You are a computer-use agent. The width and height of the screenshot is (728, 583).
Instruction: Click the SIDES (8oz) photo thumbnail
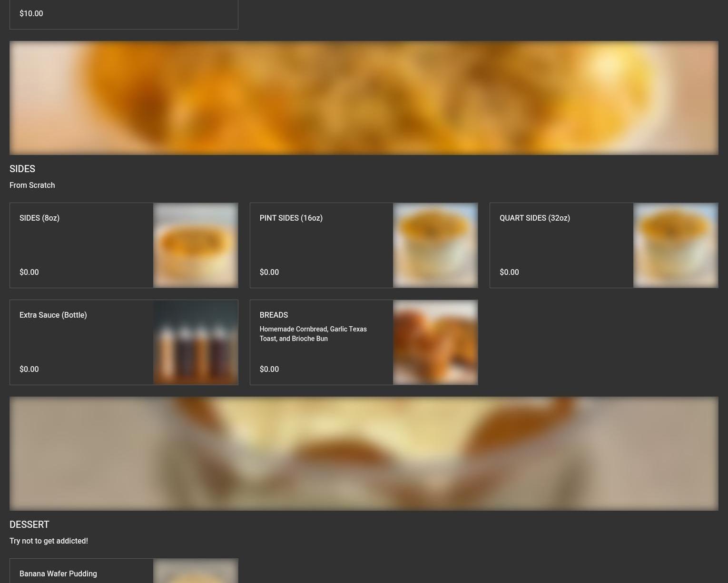coord(196,245)
